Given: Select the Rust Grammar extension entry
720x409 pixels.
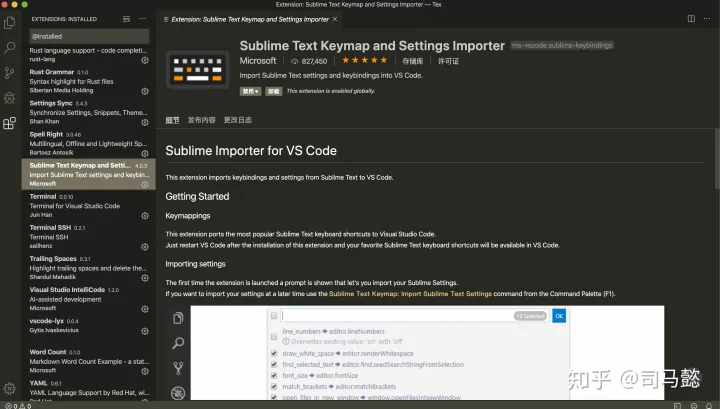Looking at the screenshot, I should pos(89,81).
